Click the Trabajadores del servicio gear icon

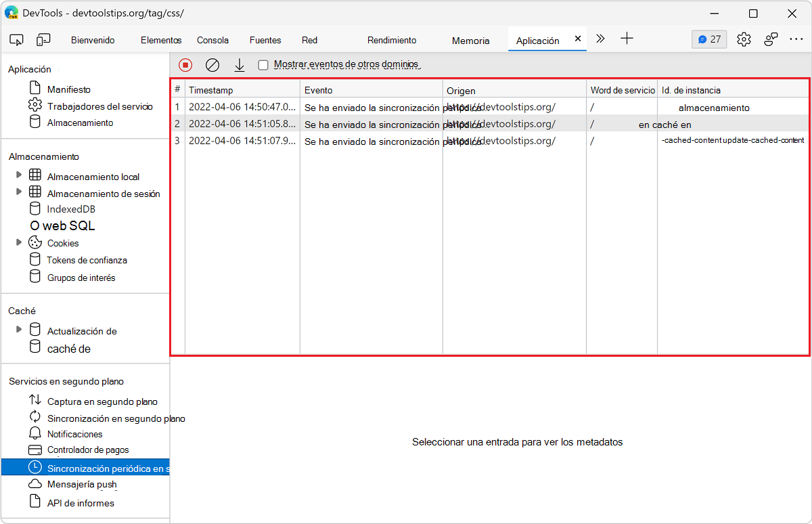(x=35, y=106)
